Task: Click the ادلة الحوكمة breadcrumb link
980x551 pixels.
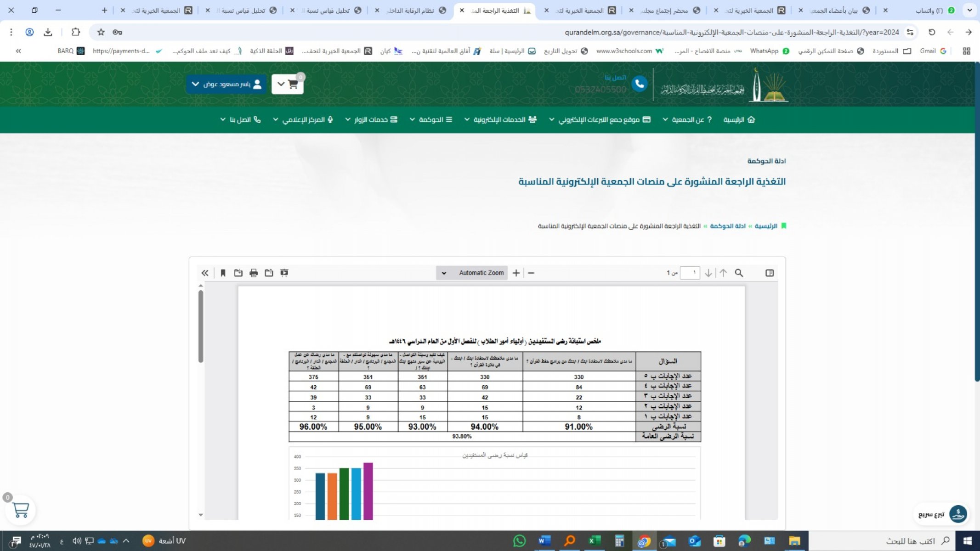Action: click(x=727, y=226)
